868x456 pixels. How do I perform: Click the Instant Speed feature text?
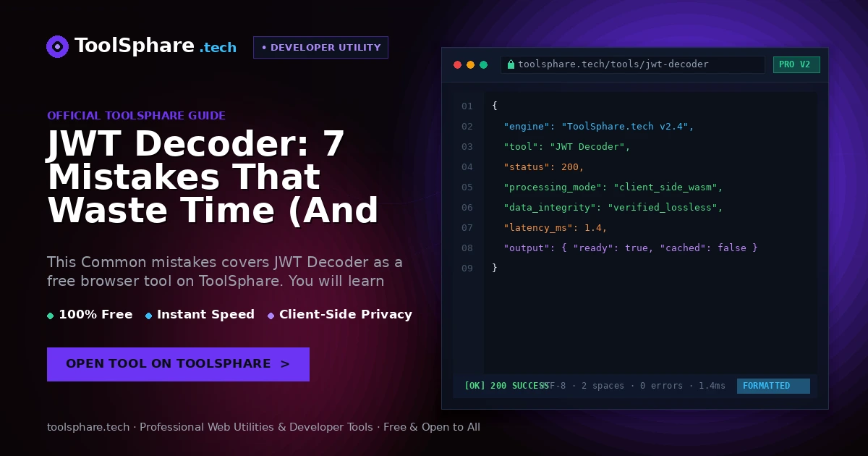click(x=205, y=314)
